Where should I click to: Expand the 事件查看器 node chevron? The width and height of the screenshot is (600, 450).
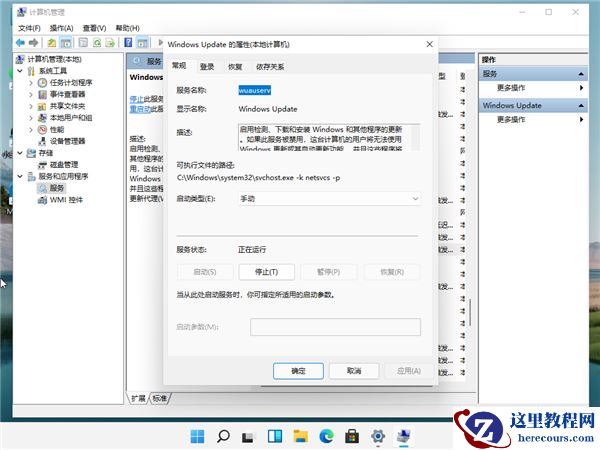pyautogui.click(x=31, y=94)
